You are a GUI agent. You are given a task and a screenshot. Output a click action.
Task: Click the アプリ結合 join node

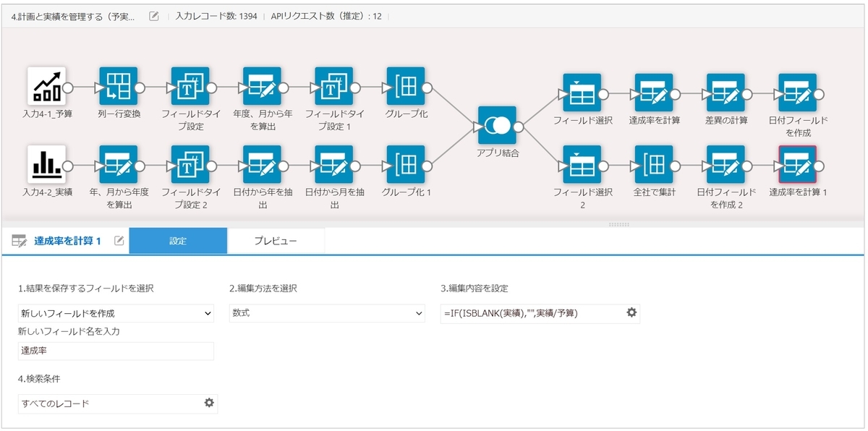point(497,126)
